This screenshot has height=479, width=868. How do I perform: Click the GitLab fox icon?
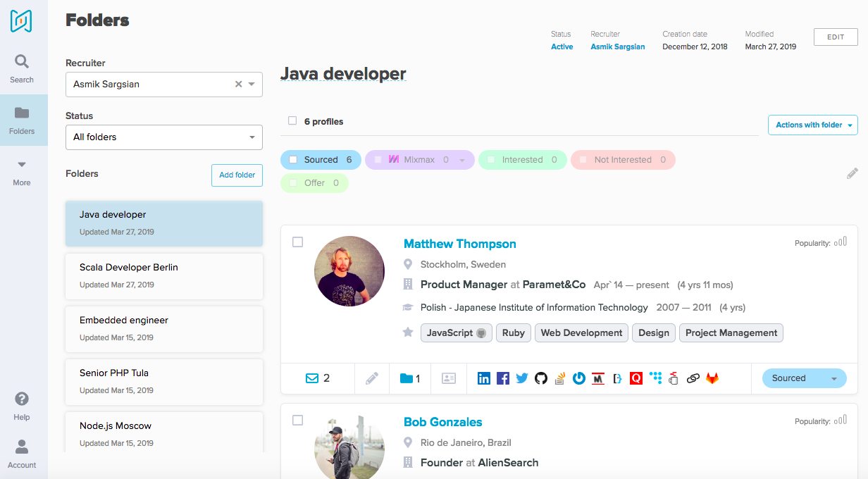[712, 378]
